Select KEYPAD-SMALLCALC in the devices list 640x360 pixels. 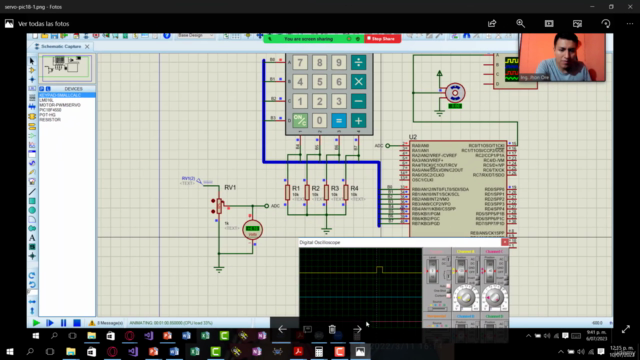pyautogui.click(x=67, y=95)
